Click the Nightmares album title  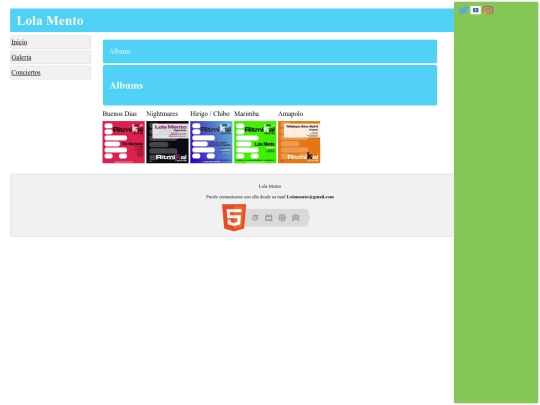(x=162, y=114)
